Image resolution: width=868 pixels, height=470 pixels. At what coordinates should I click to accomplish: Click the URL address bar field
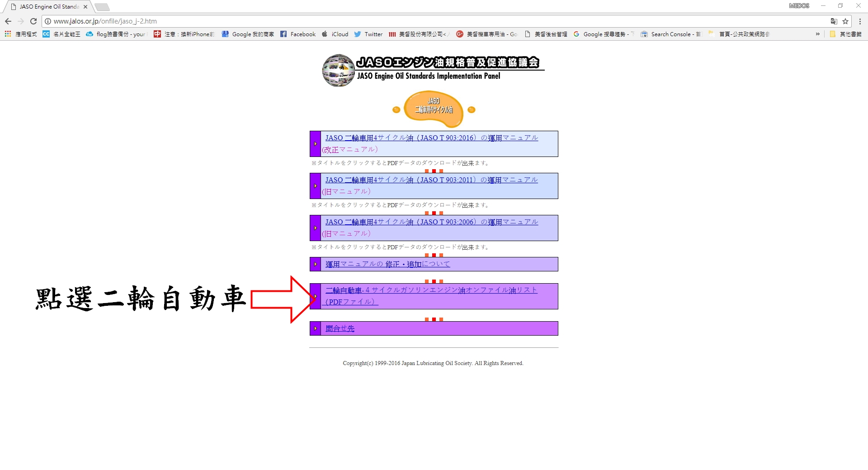click(x=407, y=21)
